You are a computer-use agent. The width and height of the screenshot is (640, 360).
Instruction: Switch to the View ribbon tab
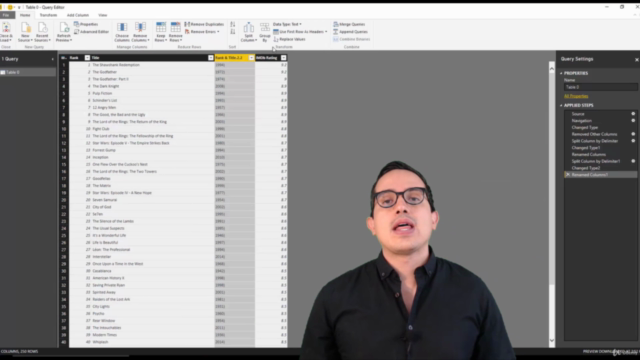tap(102, 15)
